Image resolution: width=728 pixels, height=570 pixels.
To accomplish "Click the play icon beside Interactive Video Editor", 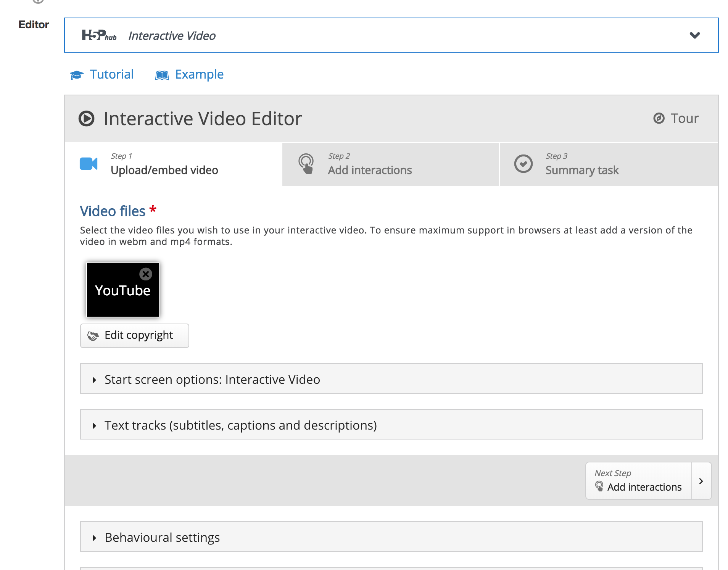I will (87, 119).
